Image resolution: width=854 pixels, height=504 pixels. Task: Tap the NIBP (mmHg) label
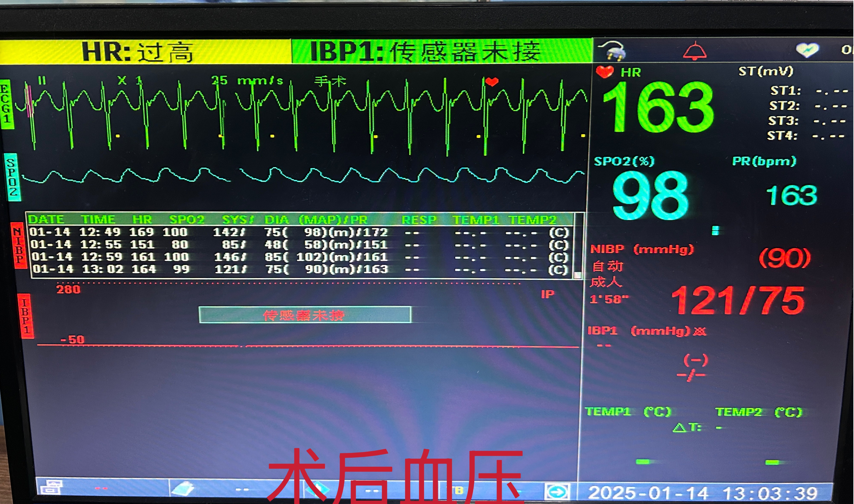(x=642, y=249)
